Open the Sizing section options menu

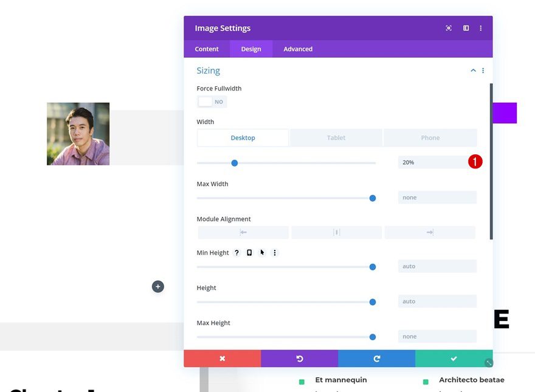coord(483,70)
